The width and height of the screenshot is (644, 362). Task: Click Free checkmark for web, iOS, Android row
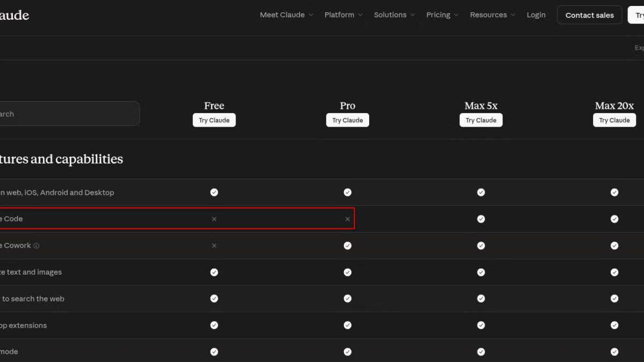click(214, 192)
